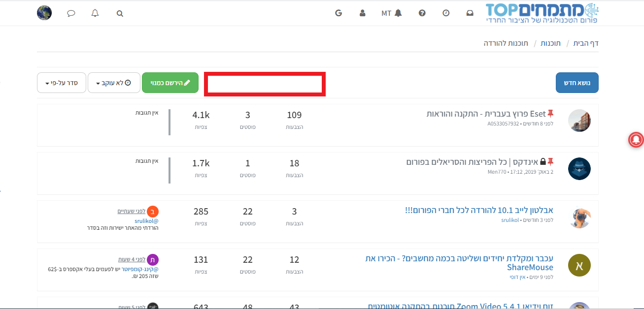Click the green הירשם כמנוי button
Screen dimensions: 644x309
click(x=170, y=83)
